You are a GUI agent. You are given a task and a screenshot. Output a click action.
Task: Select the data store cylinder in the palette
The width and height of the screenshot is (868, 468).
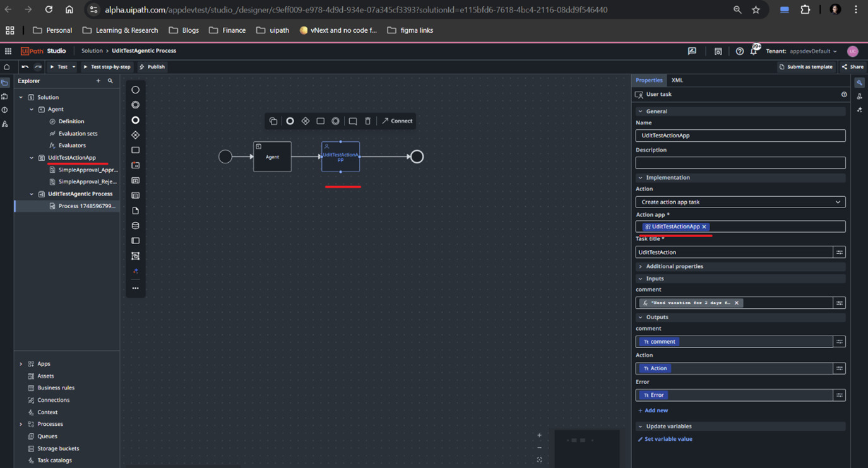pyautogui.click(x=135, y=226)
